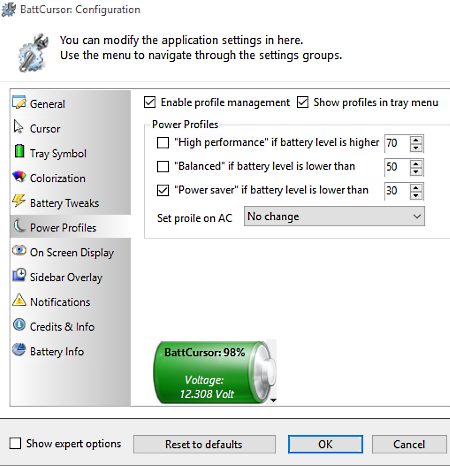Increase the High performance level value
This screenshot has width=450, height=466.
416,139
